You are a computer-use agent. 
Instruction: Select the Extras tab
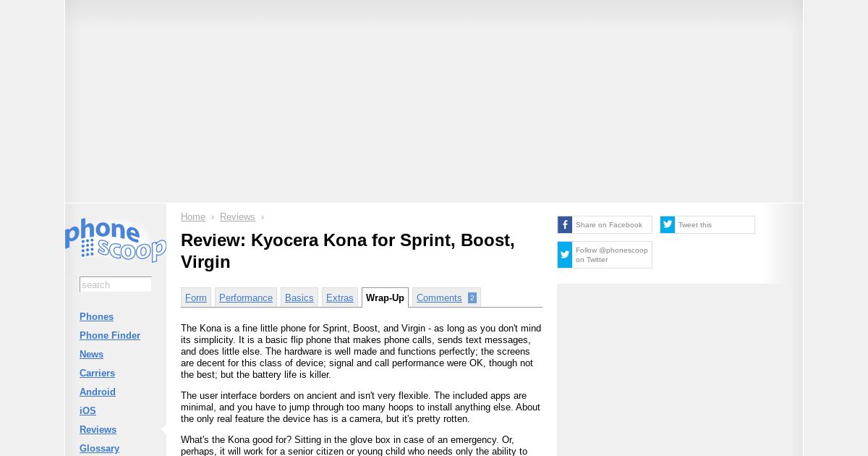tap(340, 297)
